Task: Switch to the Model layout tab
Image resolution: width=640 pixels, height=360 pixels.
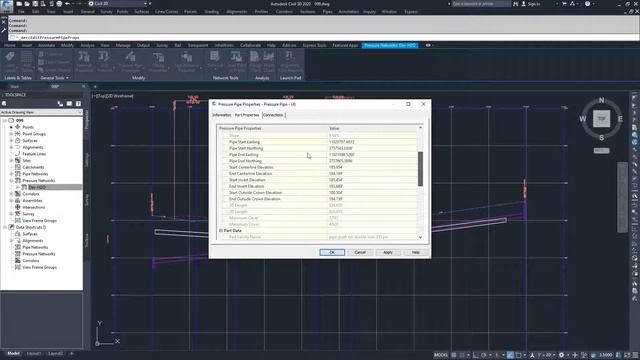Action: click(13, 353)
